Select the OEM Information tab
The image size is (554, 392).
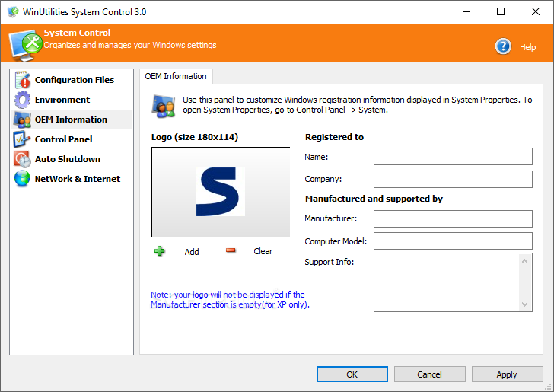click(x=176, y=76)
